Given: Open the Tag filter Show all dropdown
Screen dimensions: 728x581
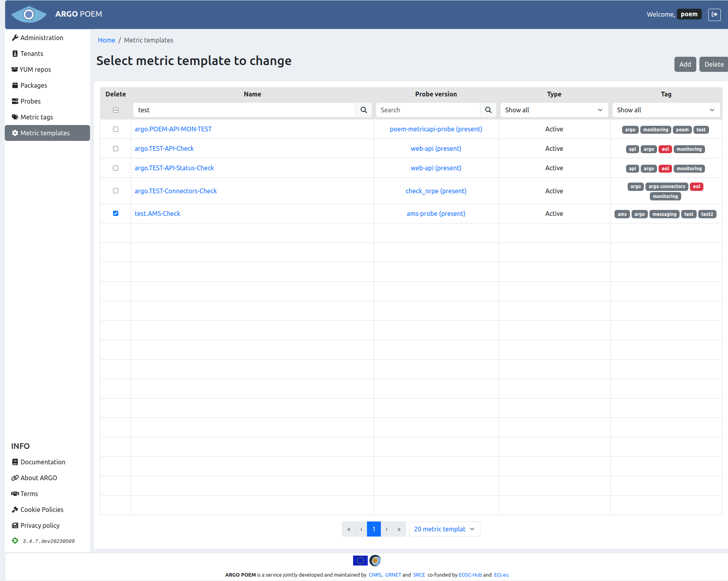Looking at the screenshot, I should coord(666,110).
